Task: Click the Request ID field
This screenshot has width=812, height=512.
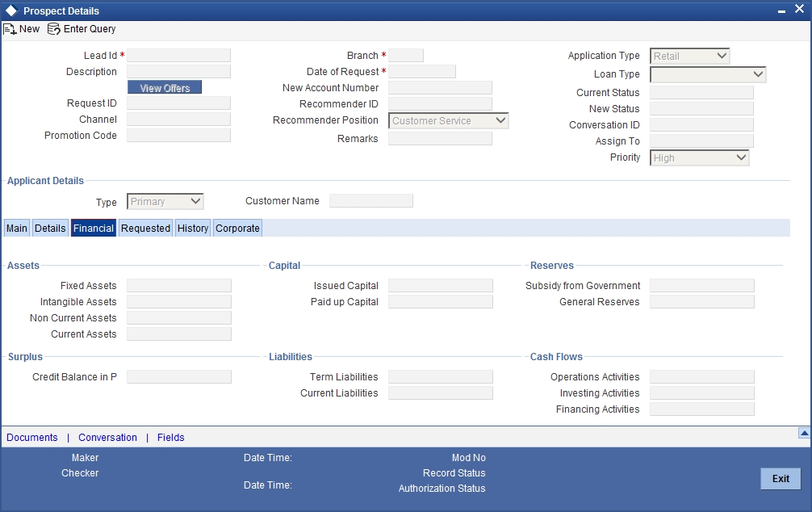Action: click(178, 103)
